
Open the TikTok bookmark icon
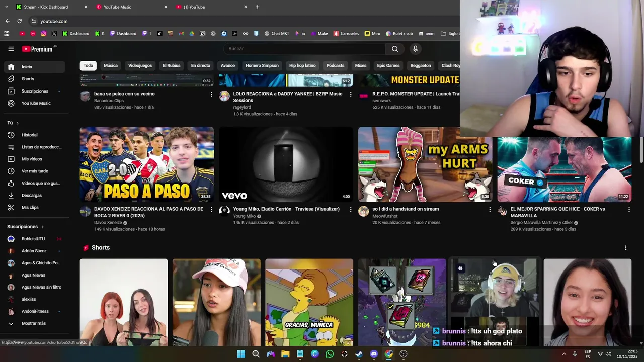(x=159, y=34)
